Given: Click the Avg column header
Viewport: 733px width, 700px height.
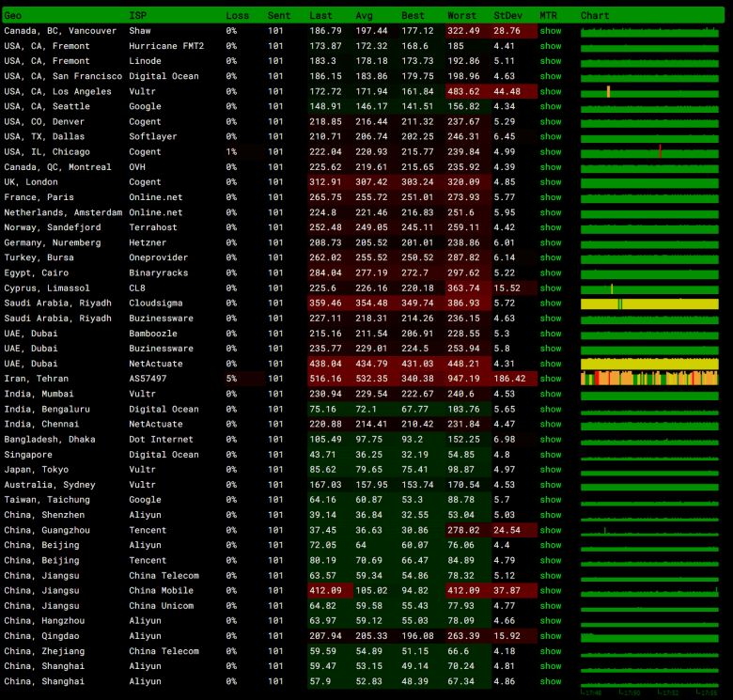Looking at the screenshot, I should (x=365, y=15).
